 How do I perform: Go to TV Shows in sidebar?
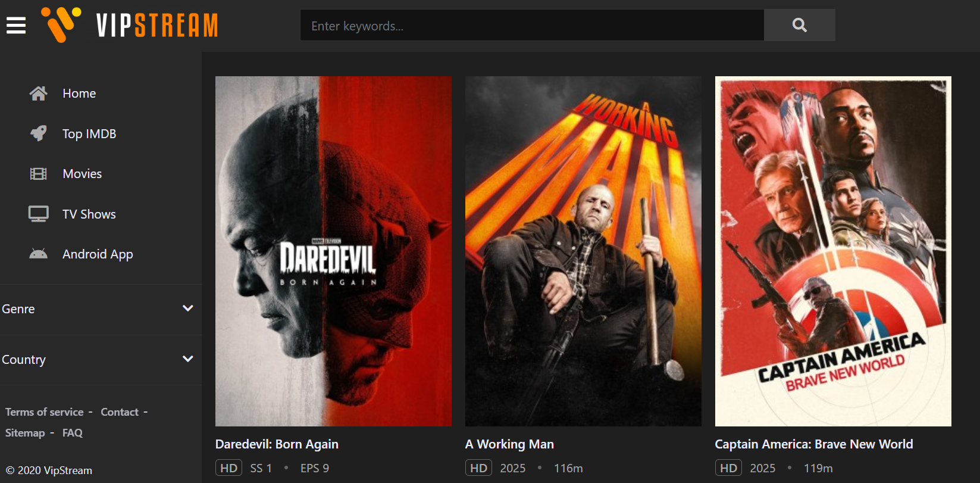coord(89,214)
